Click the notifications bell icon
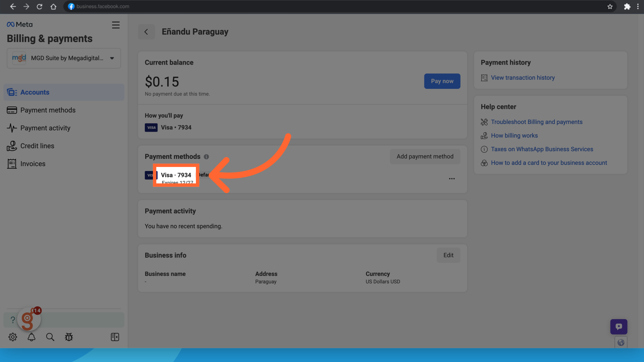This screenshot has height=362, width=644. pyautogui.click(x=32, y=337)
